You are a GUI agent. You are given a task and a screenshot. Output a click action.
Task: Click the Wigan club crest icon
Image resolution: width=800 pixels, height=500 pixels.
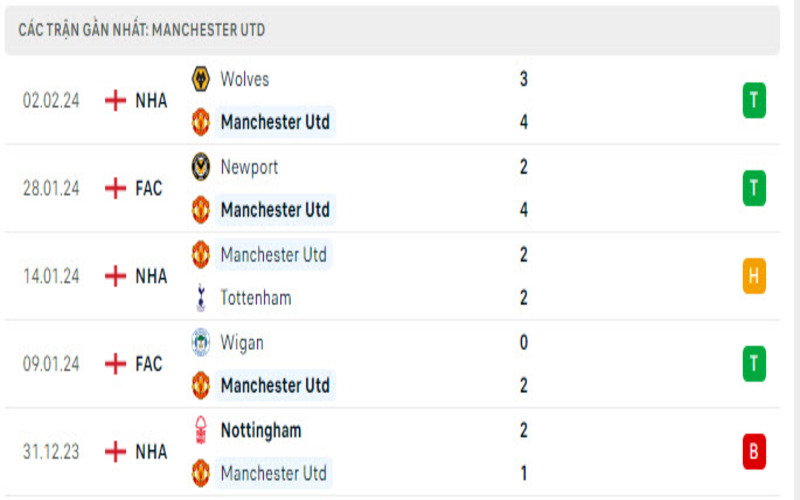pos(201,343)
